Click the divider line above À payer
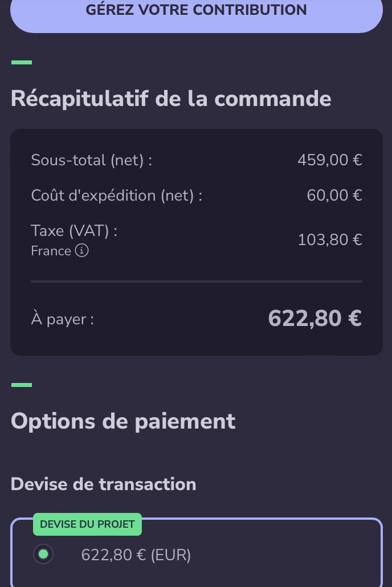The image size is (392, 587). pos(197,282)
